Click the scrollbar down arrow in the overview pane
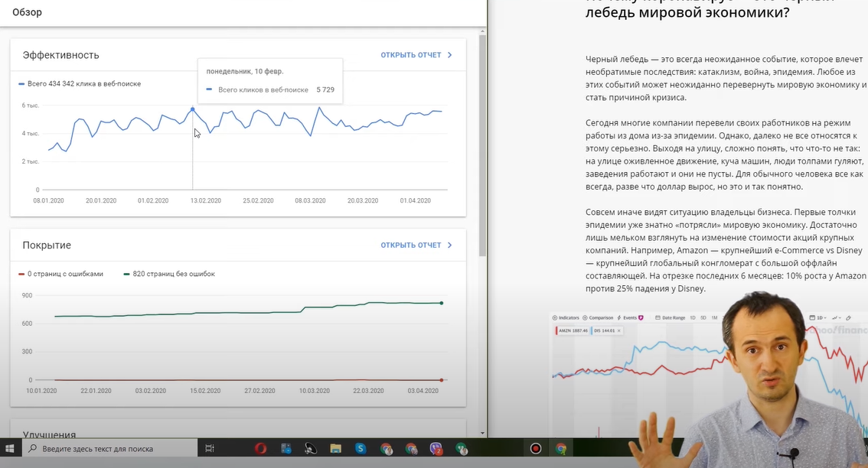Viewport: 868px width, 468px height. [482, 434]
